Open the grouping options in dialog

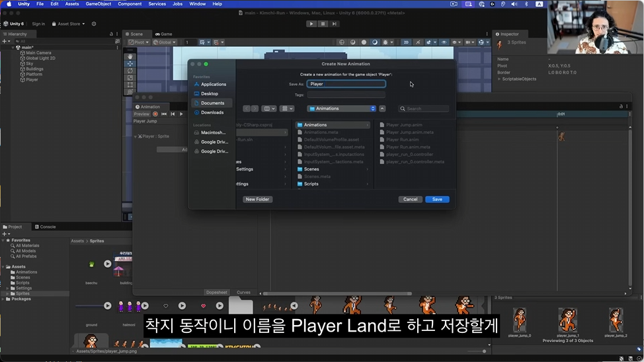[287, 109]
